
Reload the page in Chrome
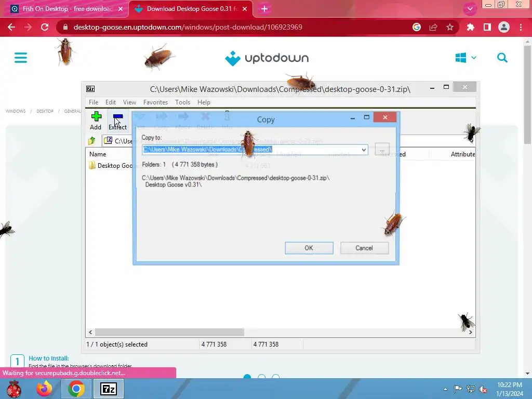45,27
